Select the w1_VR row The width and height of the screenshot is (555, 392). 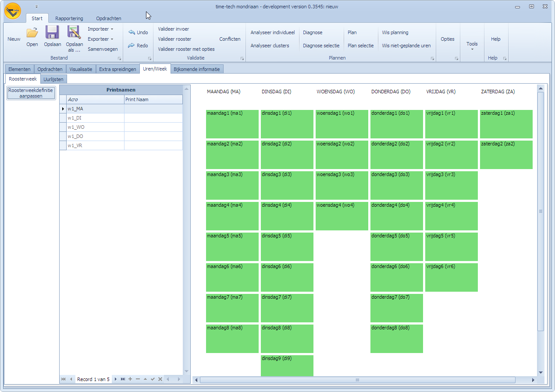coord(121,145)
